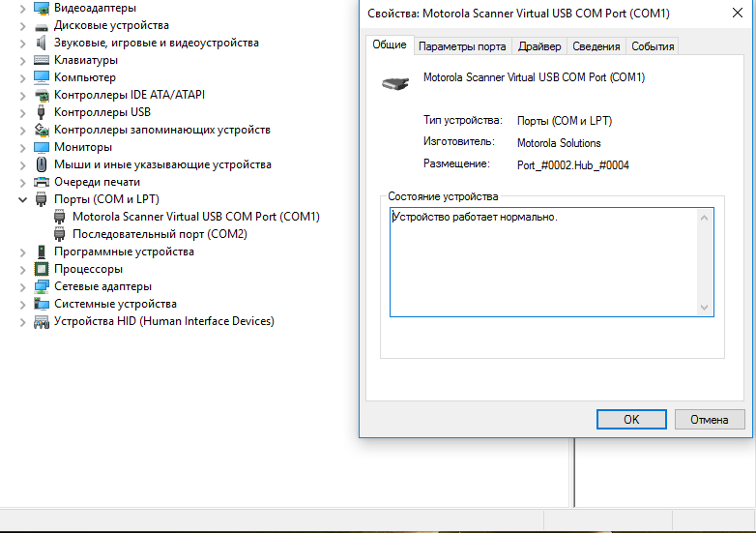756x533 pixels.
Task: Click the Контроллеры IDE ATA/ATAPI icon
Action: click(x=42, y=95)
